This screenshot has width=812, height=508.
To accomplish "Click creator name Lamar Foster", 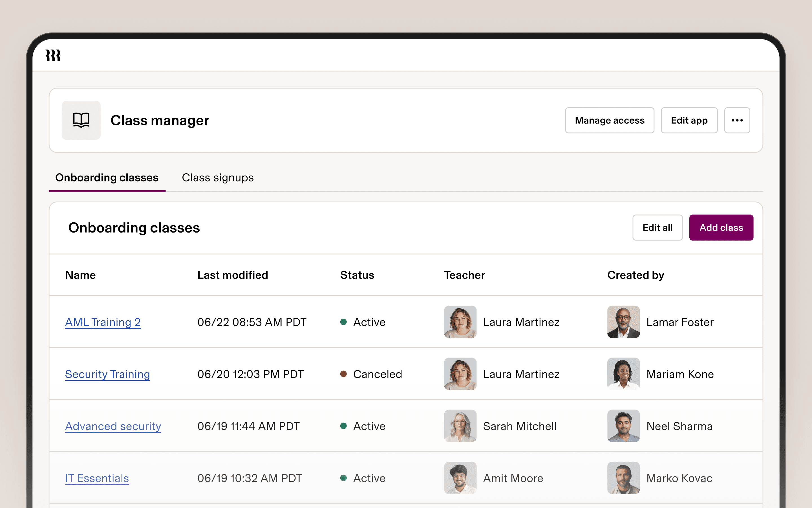I will coord(680,322).
